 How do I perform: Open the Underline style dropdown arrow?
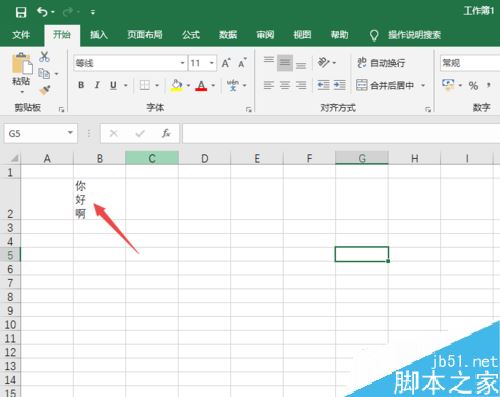[x=126, y=86]
